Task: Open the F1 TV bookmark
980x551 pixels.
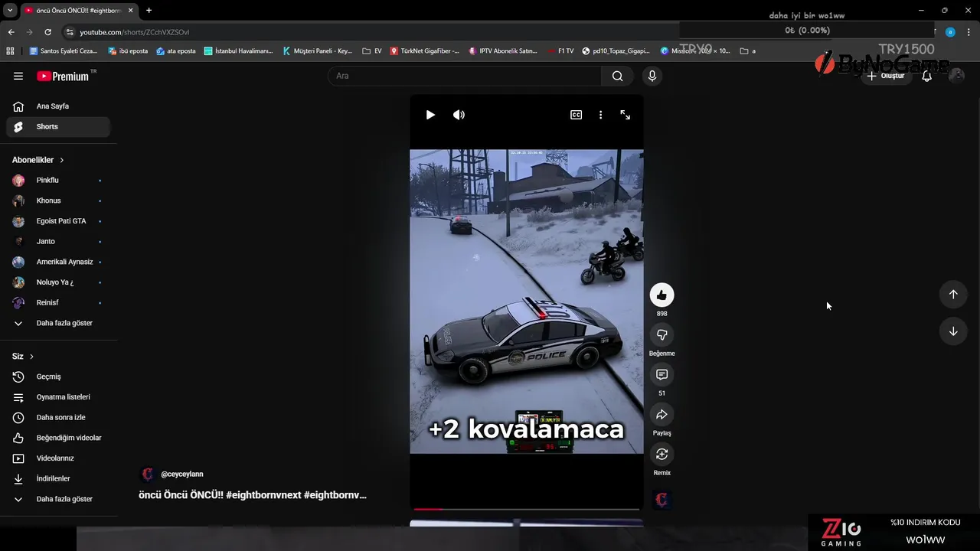Action: [x=560, y=51]
